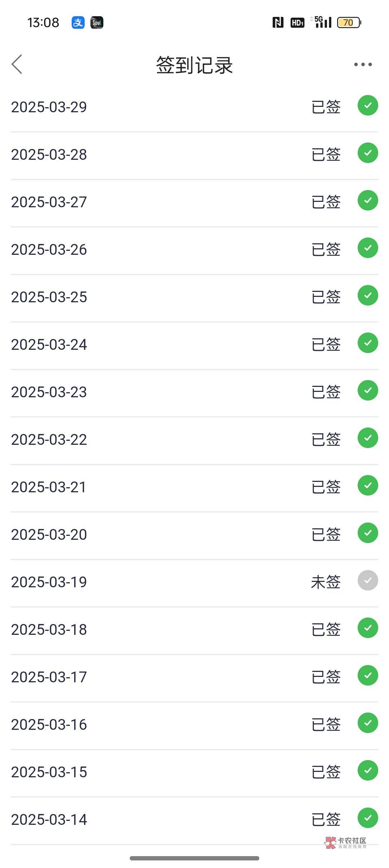Open the three-dot more options menu

pos(363,64)
